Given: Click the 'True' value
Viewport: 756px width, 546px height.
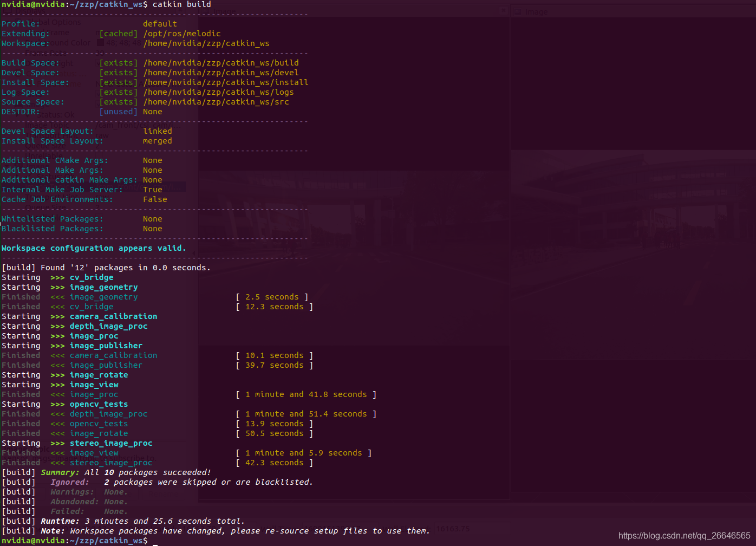Looking at the screenshot, I should [153, 190].
